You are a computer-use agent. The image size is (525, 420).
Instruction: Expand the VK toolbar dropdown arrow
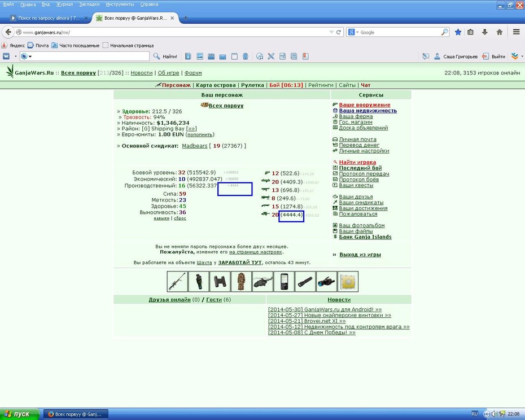pos(15,56)
